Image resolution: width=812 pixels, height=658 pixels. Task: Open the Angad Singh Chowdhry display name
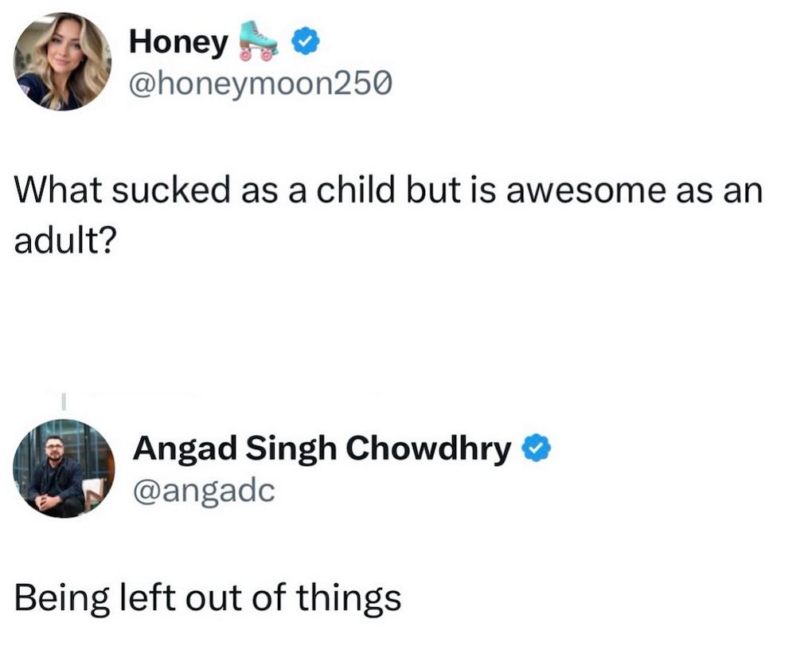(x=322, y=449)
